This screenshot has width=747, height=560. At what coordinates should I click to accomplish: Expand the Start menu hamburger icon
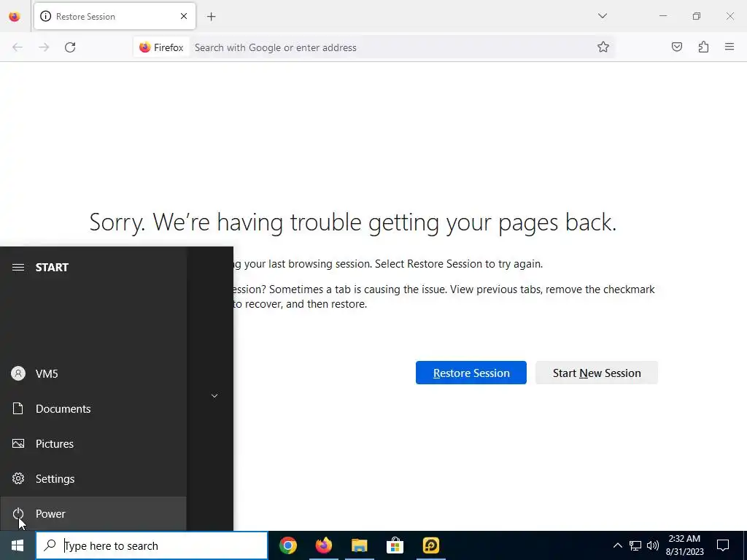[x=18, y=267]
